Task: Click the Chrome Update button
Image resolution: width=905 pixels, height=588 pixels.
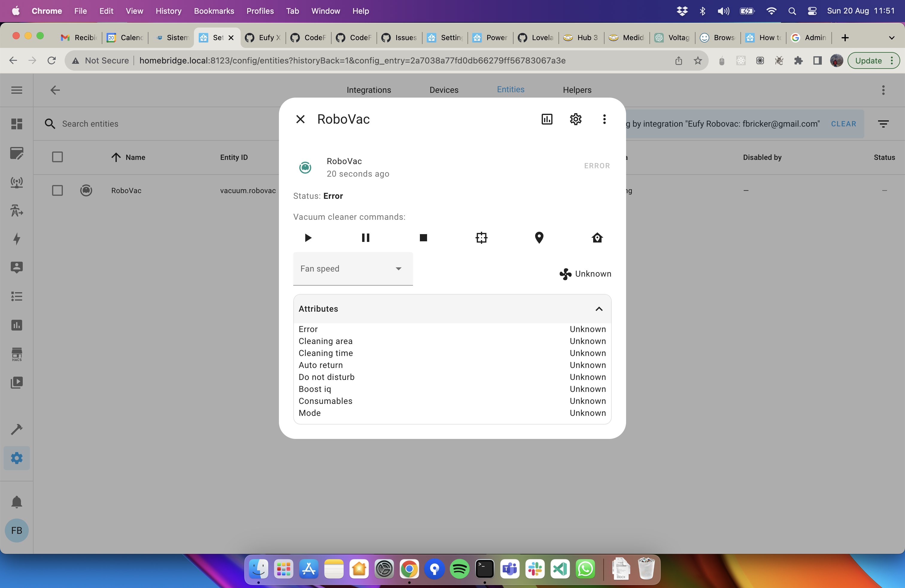Action: pos(869,60)
